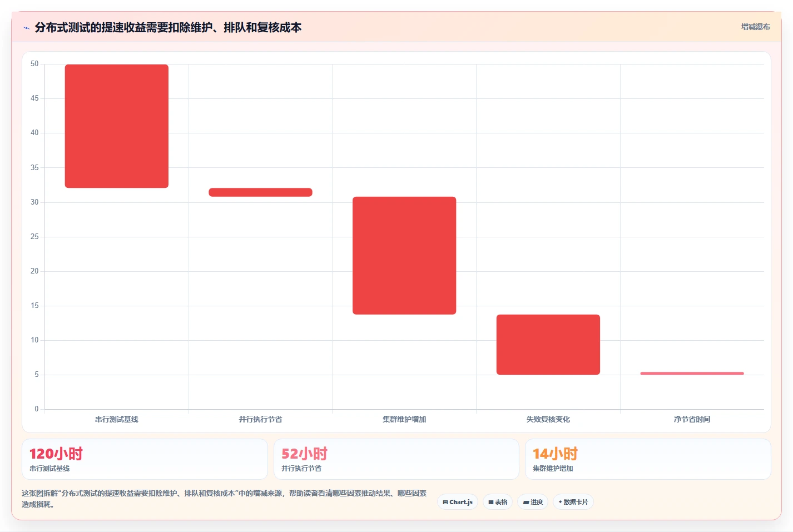Click the description paragraph starting 这张图拆解
The height and width of the screenshot is (532, 793).
coord(225,499)
